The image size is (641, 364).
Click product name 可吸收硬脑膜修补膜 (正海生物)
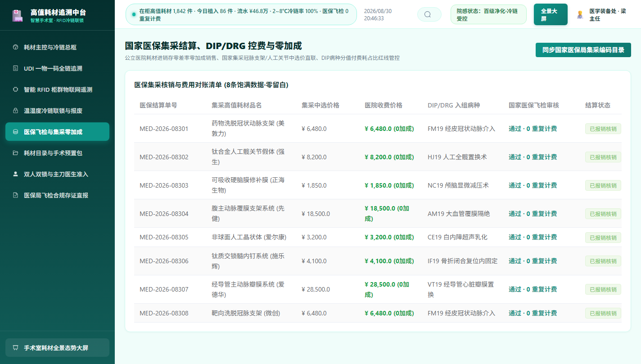pos(248,185)
